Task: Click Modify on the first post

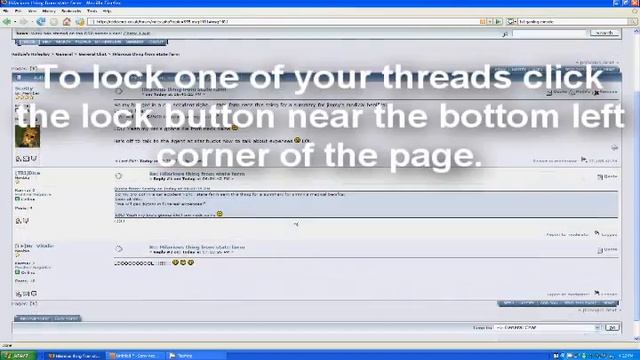Action: (x=580, y=92)
